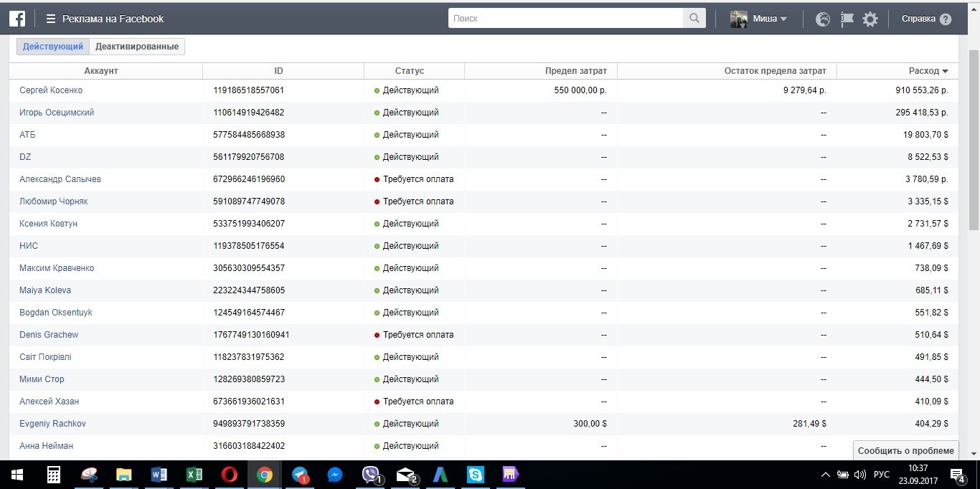Sort by the ID column header

click(278, 71)
